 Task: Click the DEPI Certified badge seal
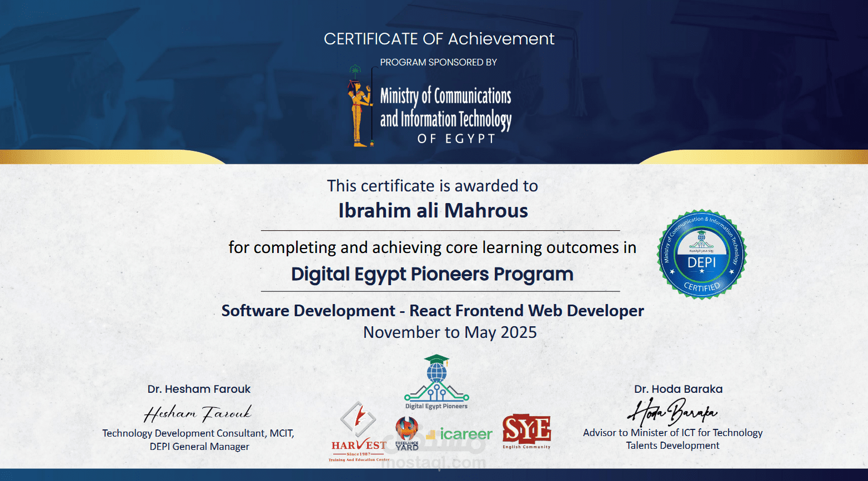coord(702,255)
